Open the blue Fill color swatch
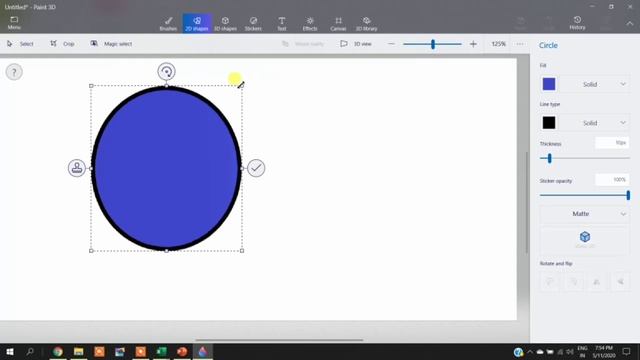This screenshot has height=360, width=640. (x=549, y=84)
